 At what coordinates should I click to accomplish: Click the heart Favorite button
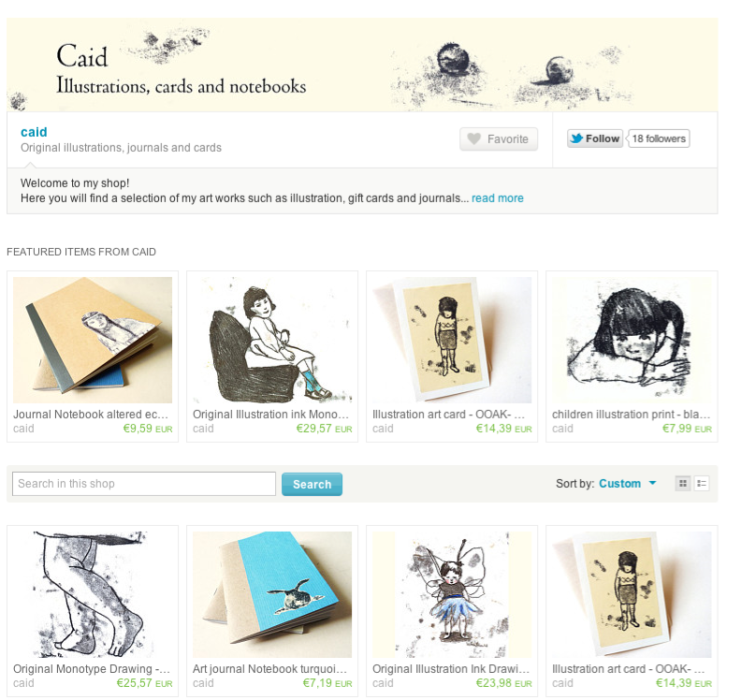tap(499, 139)
